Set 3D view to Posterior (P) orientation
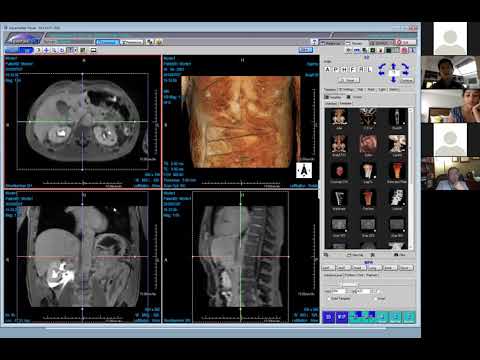 click(x=336, y=69)
